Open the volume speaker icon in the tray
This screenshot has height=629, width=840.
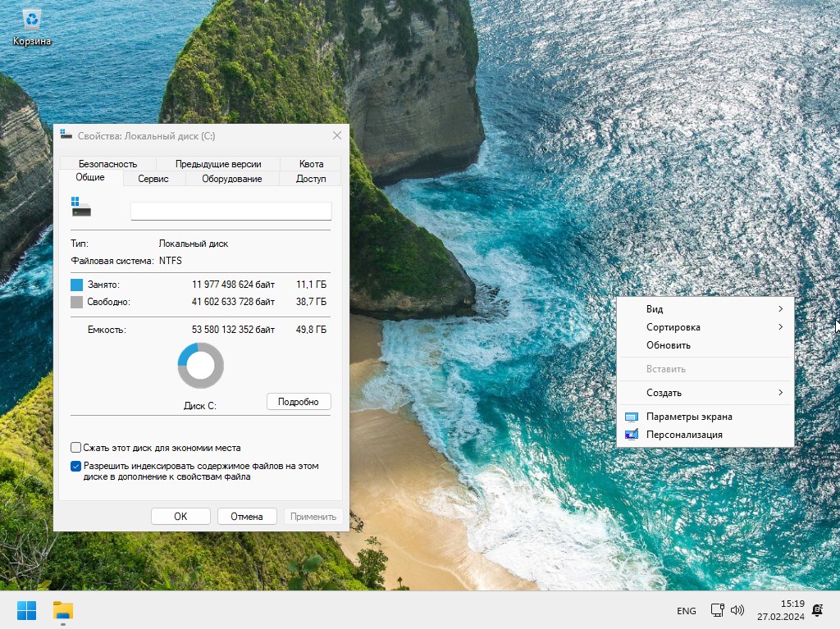[737, 609]
